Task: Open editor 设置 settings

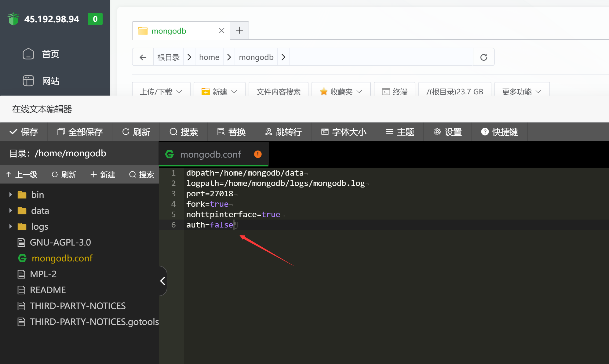Action: coord(448,132)
